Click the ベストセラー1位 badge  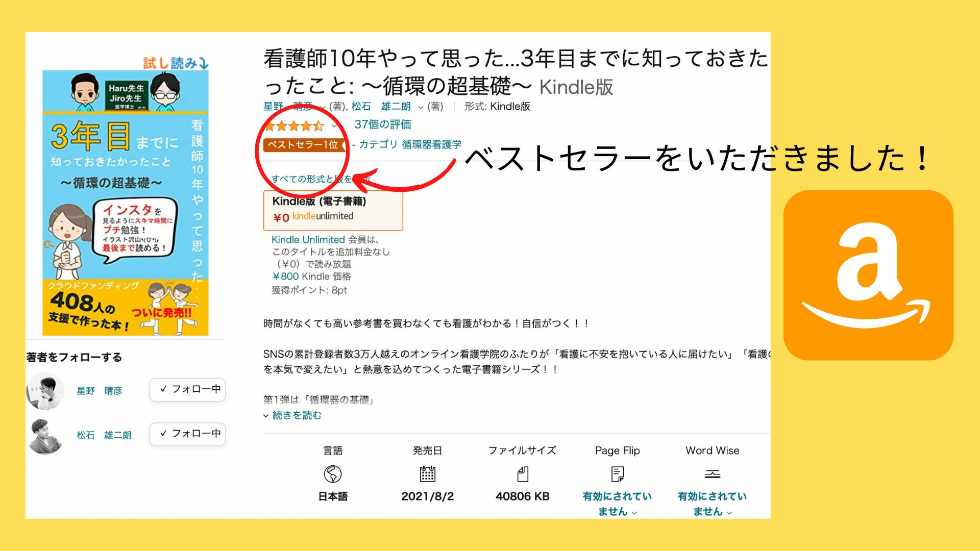(x=303, y=145)
